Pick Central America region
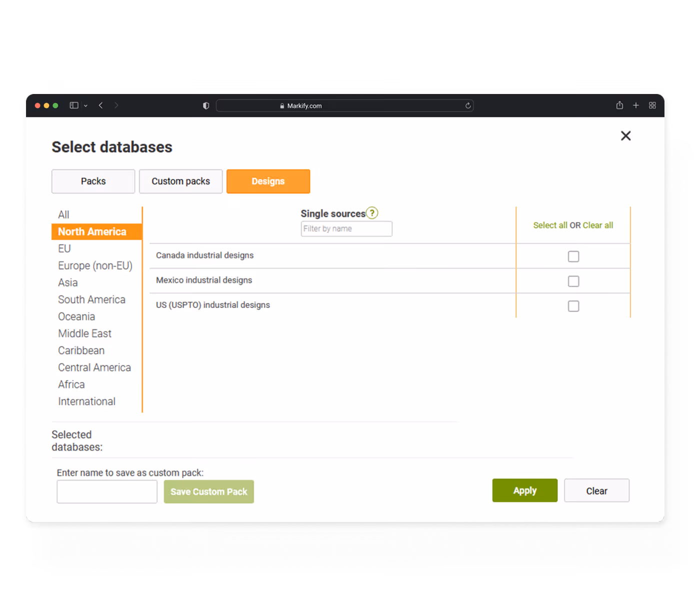The height and width of the screenshot is (616, 699). [95, 367]
